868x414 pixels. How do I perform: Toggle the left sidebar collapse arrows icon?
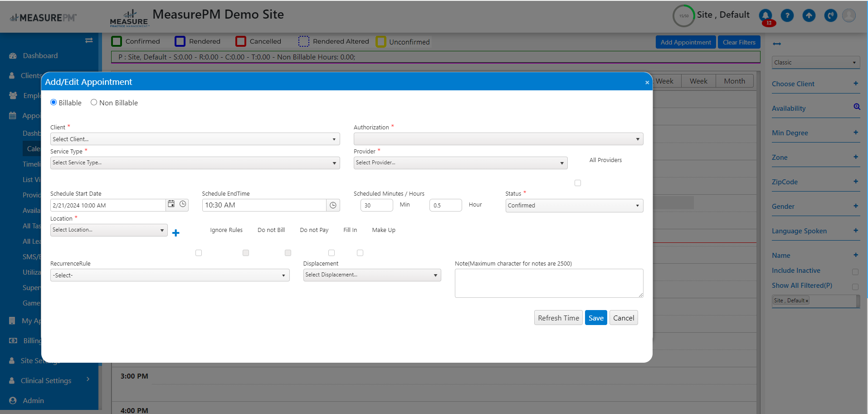pos(89,40)
